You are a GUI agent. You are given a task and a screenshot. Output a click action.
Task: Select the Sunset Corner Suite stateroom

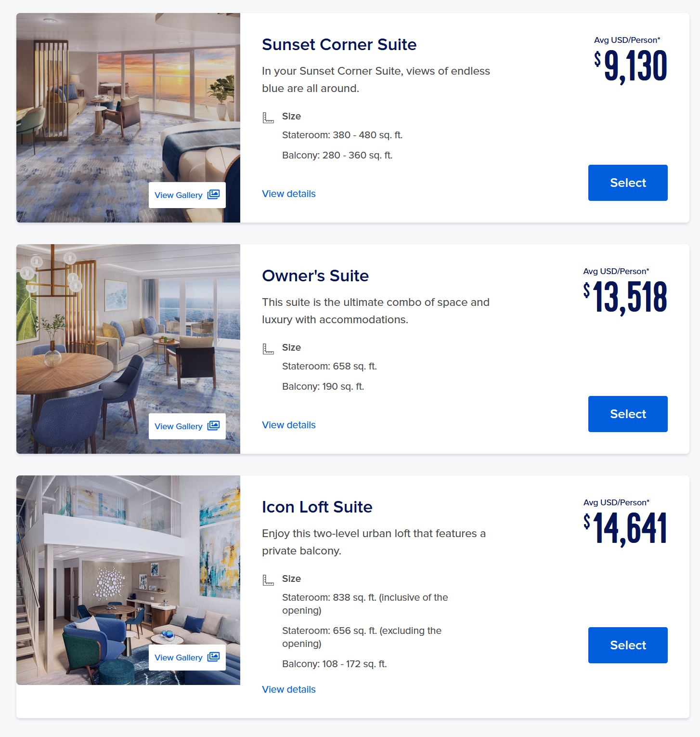click(628, 183)
